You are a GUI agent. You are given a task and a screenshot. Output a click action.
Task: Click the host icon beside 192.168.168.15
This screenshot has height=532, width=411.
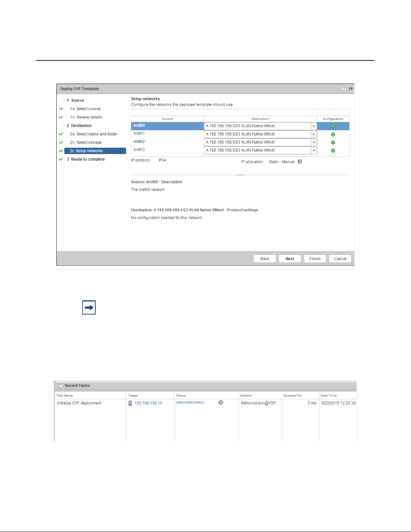point(130,403)
